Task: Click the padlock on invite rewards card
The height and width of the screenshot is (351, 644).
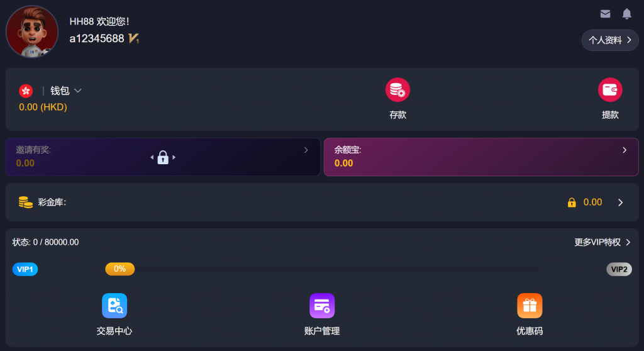Action: point(163,157)
